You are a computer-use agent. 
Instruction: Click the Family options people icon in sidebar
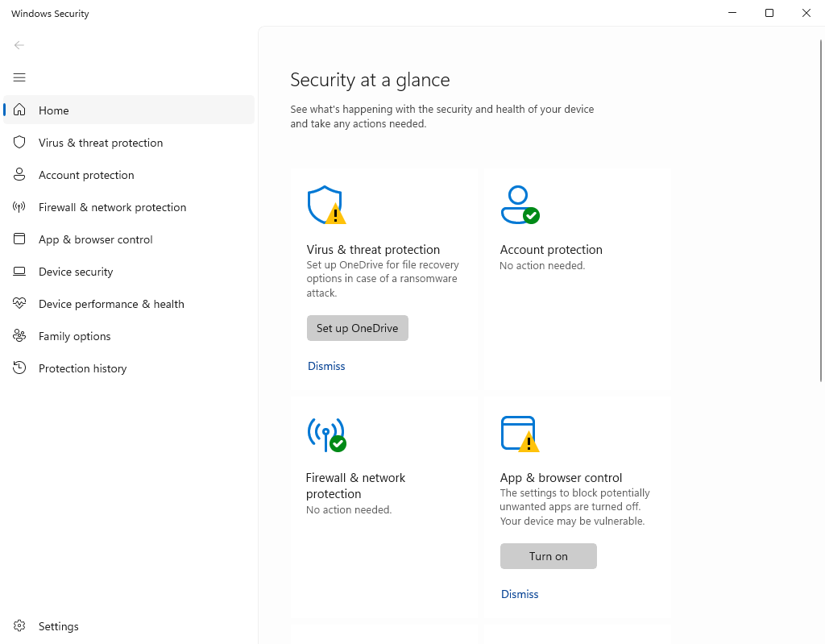click(x=20, y=336)
